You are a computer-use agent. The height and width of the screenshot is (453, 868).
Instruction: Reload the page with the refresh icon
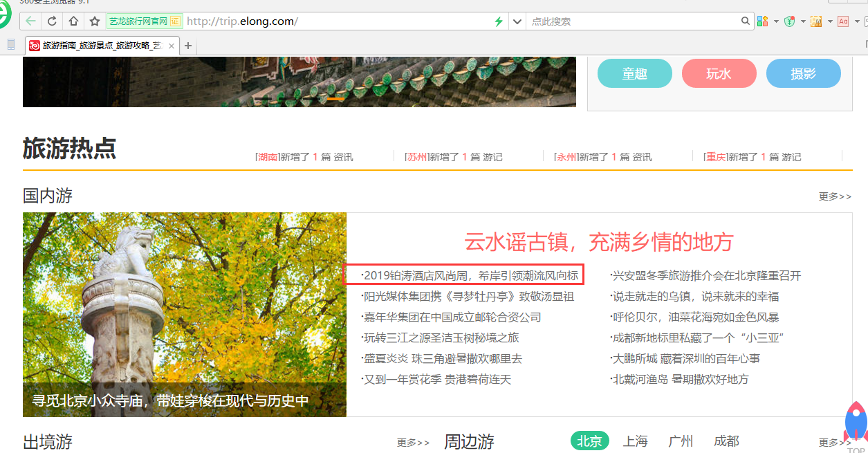(x=52, y=21)
